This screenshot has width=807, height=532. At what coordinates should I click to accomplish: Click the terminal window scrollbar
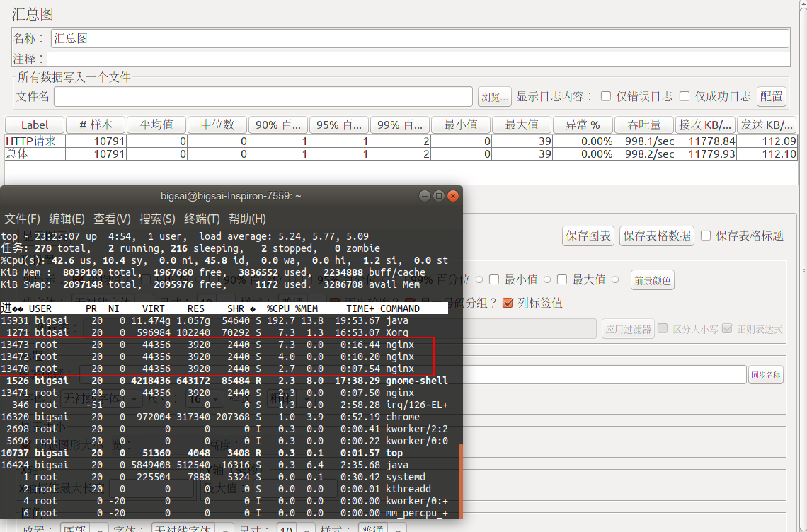point(461,481)
